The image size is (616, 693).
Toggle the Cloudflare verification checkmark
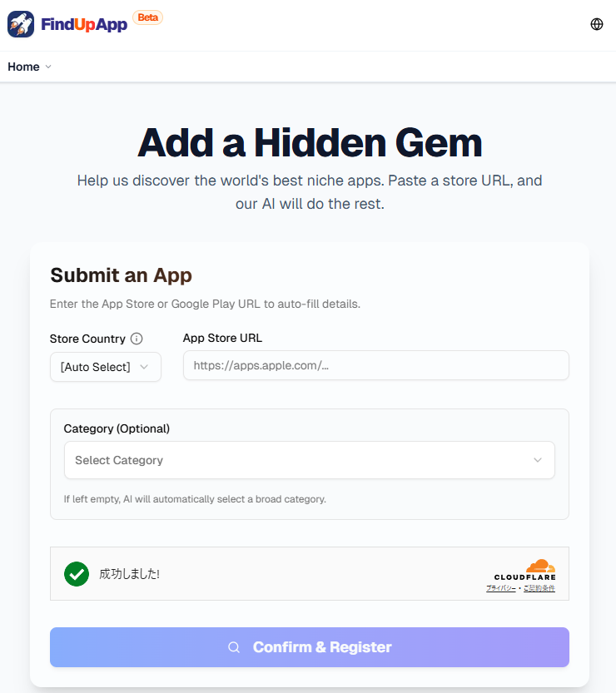(x=77, y=574)
